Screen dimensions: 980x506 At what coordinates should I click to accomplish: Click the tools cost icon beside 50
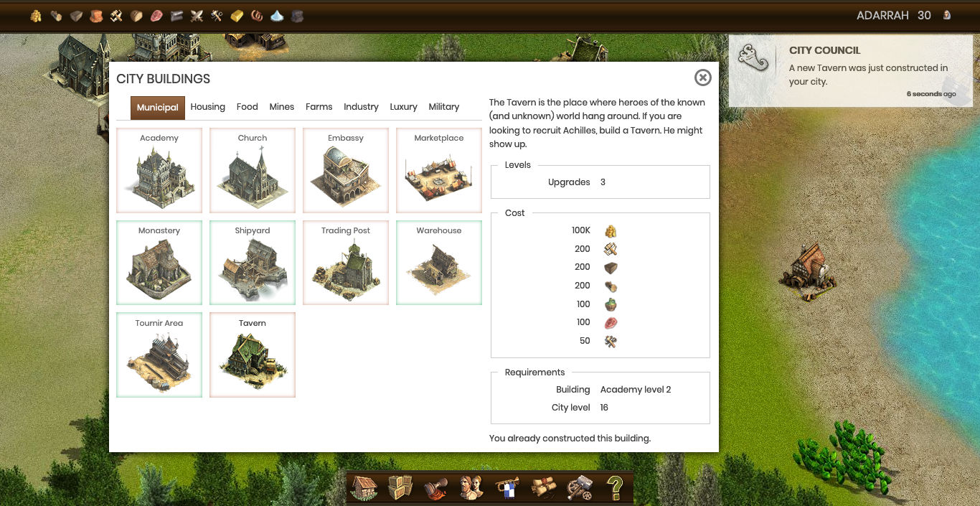coord(611,341)
